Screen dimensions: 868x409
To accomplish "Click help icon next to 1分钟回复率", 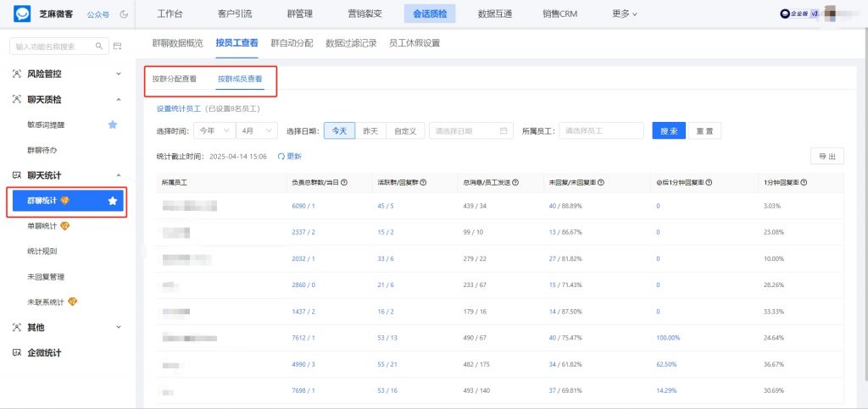I will click(803, 183).
